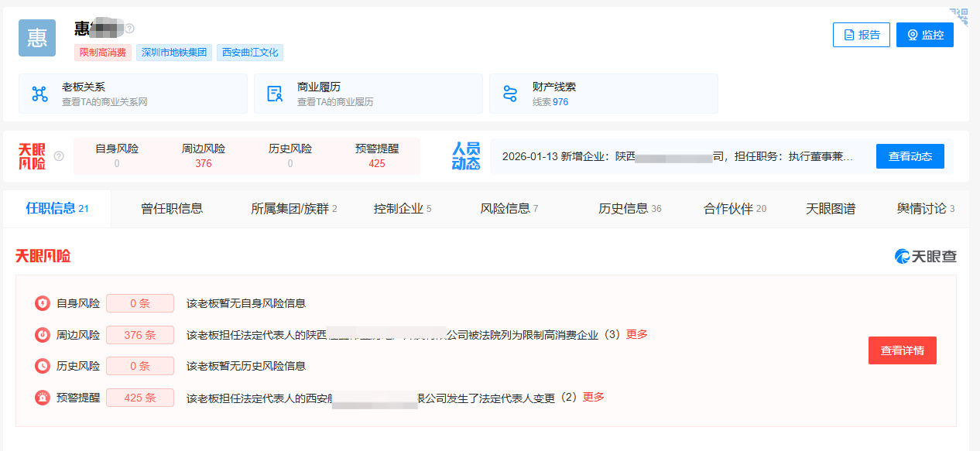Click the 天眼查 logo in the risk panel

click(924, 258)
